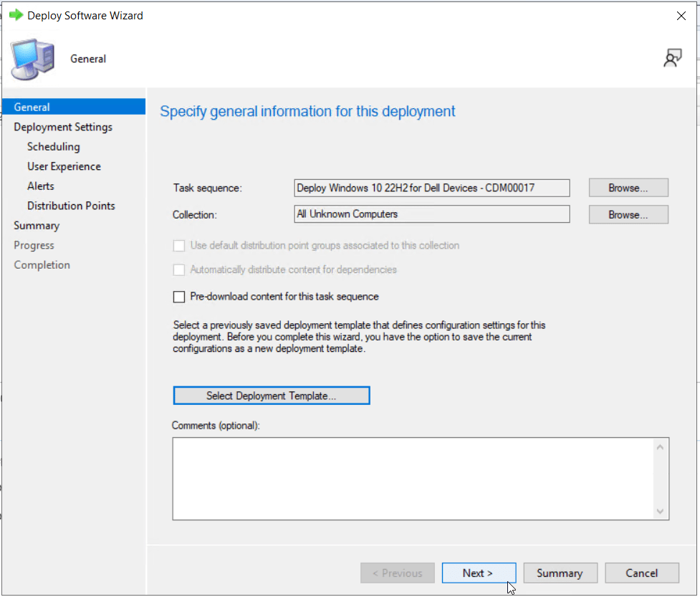Jump to Summary with bottom button
The image size is (700, 597).
point(559,573)
